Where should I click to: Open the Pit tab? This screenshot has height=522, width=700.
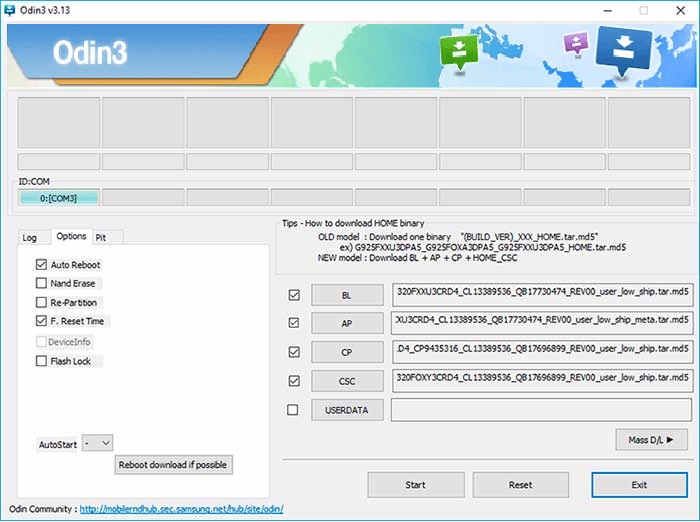tap(101, 238)
